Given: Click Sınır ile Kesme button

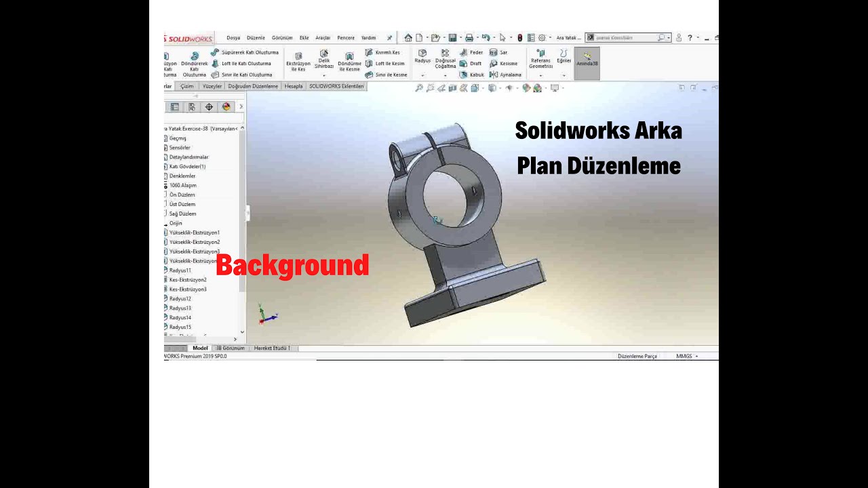Looking at the screenshot, I should tap(387, 75).
